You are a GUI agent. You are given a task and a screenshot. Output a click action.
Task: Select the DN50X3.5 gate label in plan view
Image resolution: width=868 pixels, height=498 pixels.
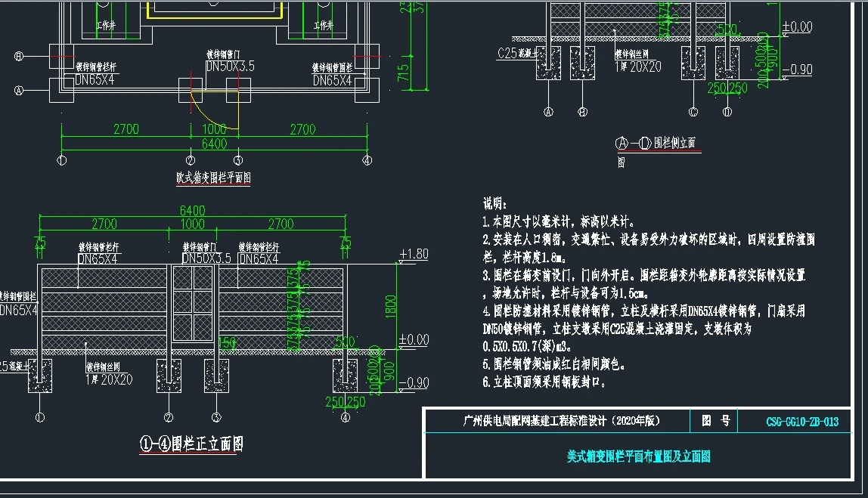[230, 67]
